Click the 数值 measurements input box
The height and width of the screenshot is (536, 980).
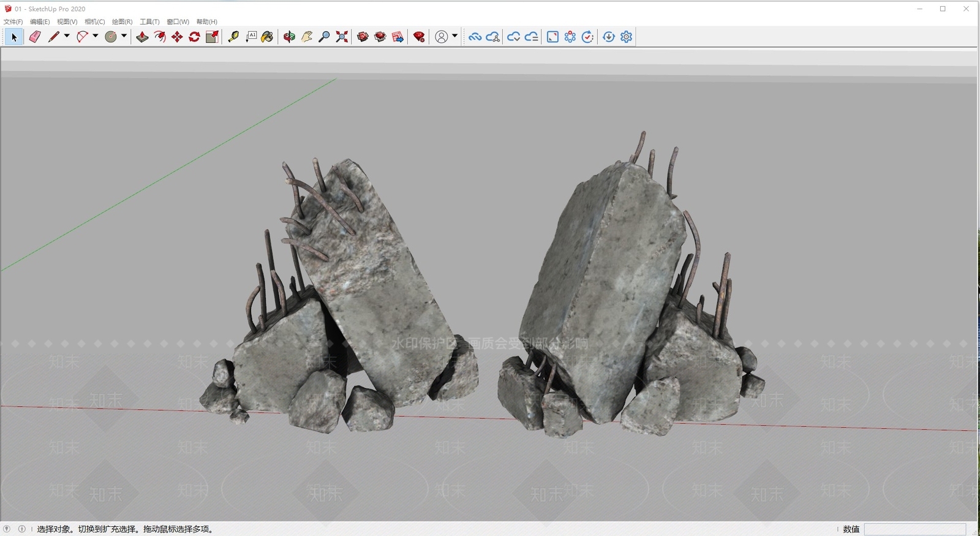click(914, 529)
